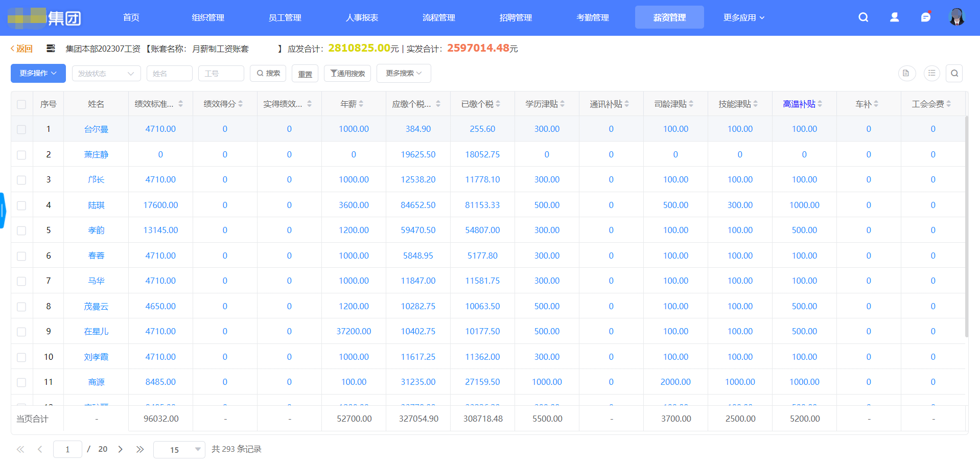Click the 工号 search input field
The image size is (980, 461).
(221, 73)
